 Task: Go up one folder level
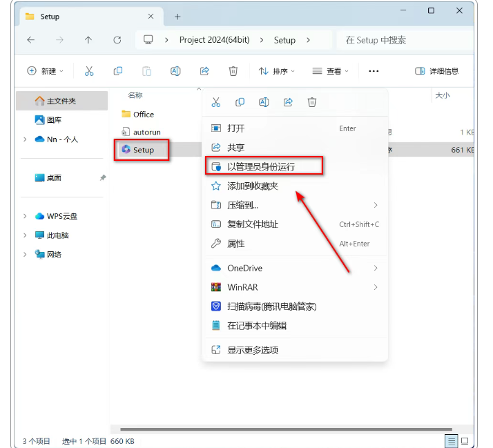[88, 40]
